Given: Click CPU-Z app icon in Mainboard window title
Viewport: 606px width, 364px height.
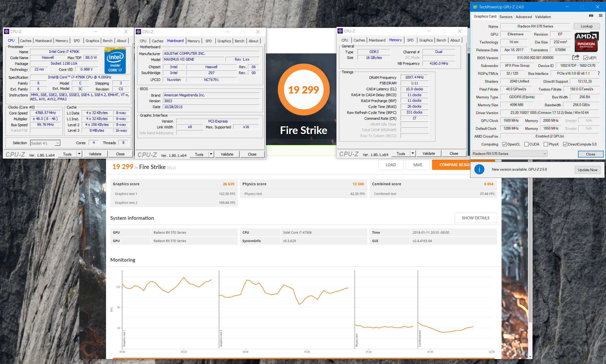Looking at the screenshot, I should pos(138,32).
